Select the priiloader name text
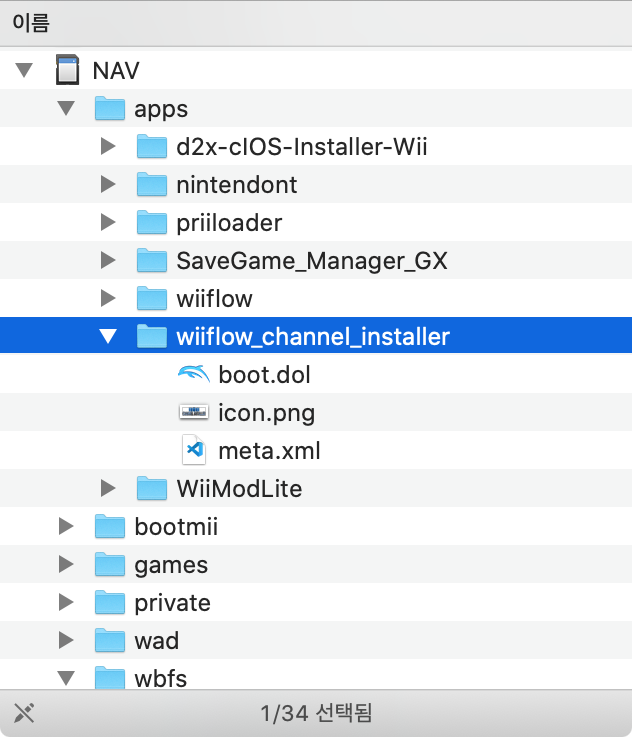 point(229,224)
